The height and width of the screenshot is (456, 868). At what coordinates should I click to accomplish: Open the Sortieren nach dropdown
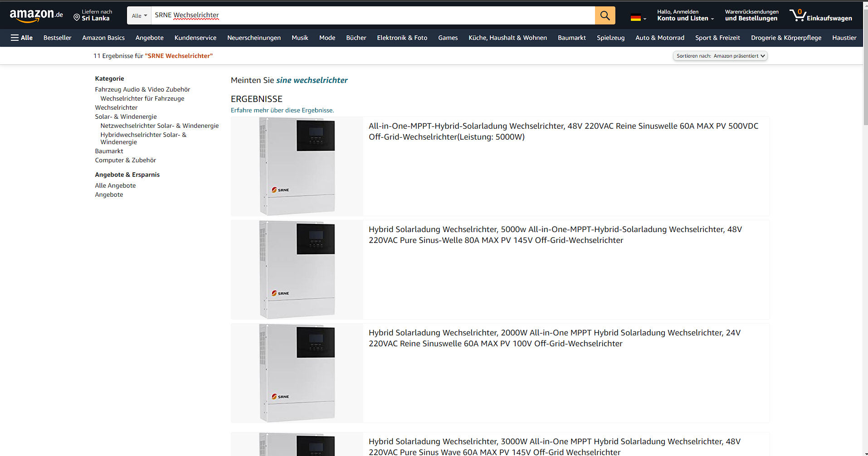[720, 56]
